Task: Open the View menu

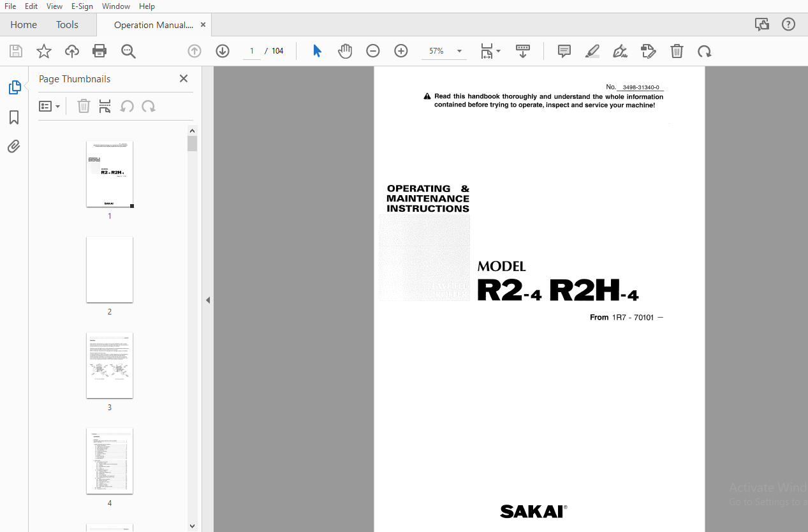Action: coord(55,6)
